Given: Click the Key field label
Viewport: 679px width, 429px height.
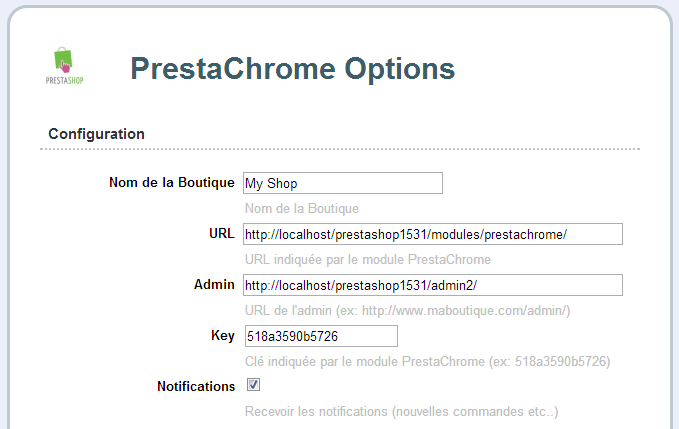Looking at the screenshot, I should coord(223,336).
